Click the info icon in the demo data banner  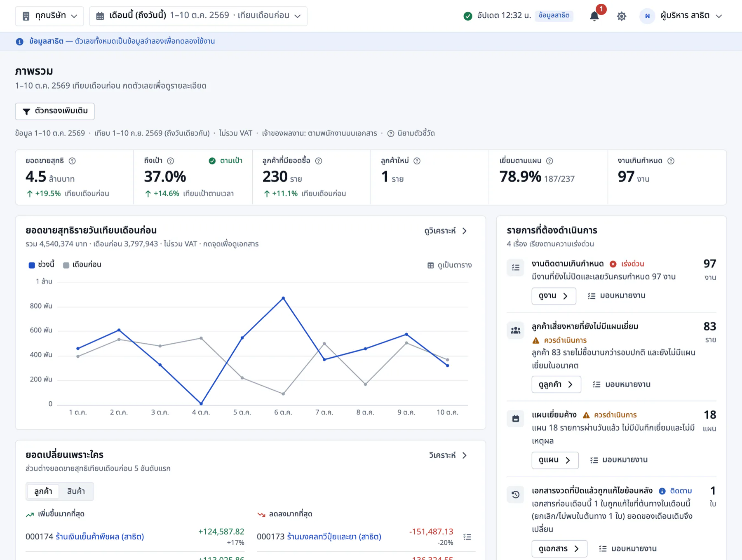coord(19,42)
